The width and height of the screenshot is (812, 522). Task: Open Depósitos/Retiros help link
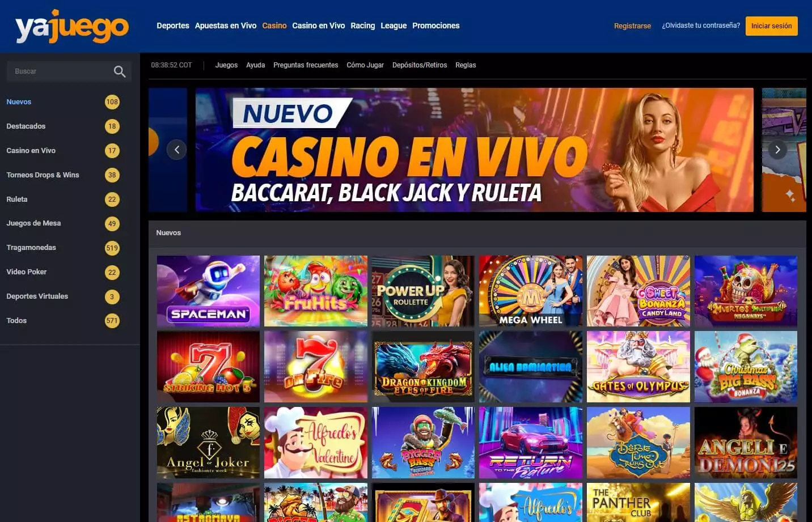420,65
